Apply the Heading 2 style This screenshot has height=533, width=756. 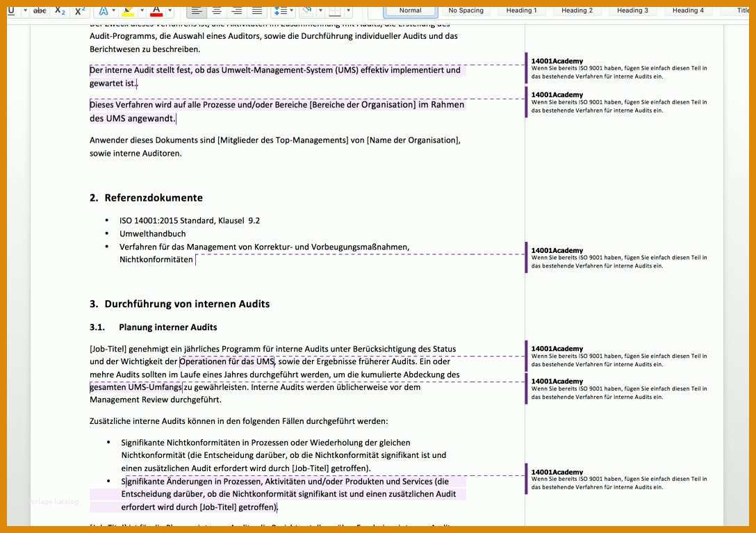click(577, 10)
